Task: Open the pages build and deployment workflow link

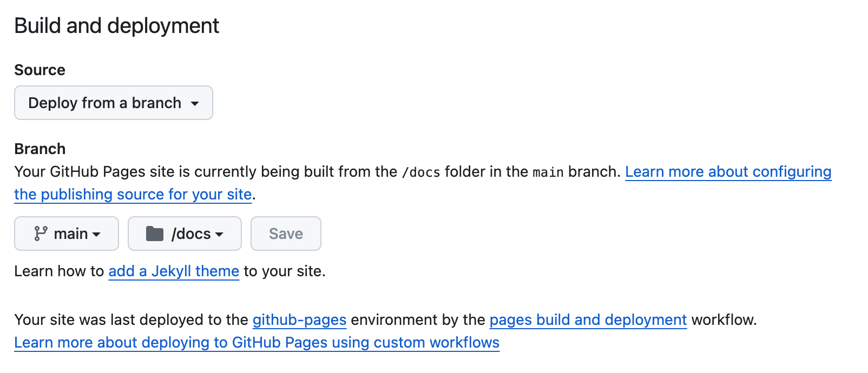Action: (588, 319)
